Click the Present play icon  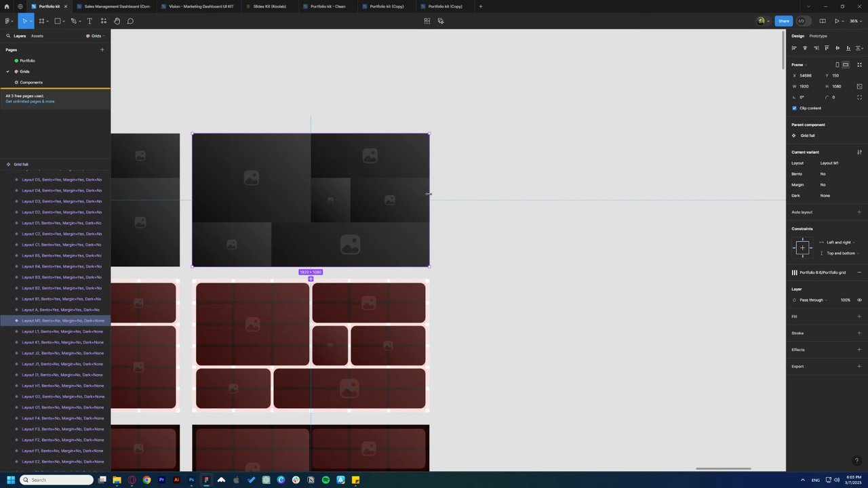pyautogui.click(x=837, y=21)
